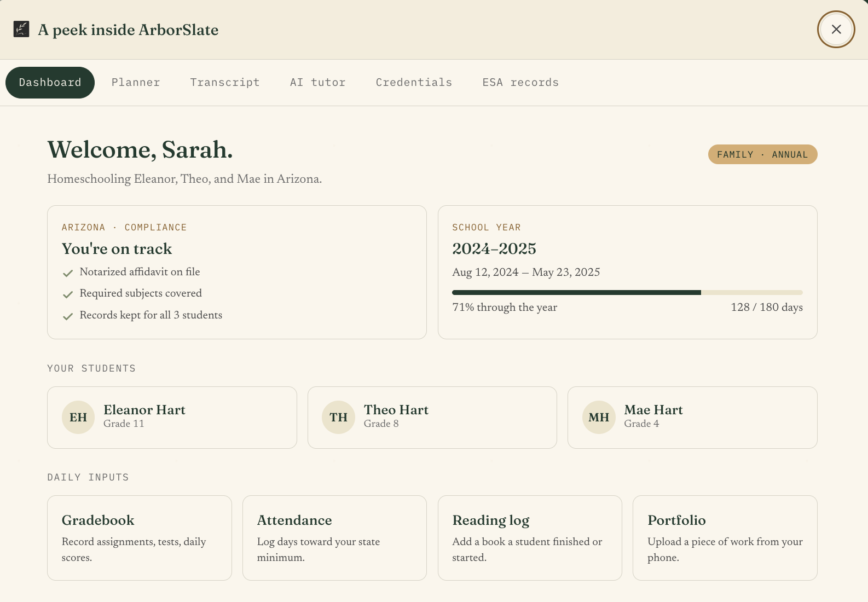Click the 'You're on track' heading
The height and width of the screenshot is (602, 868).
coord(117,249)
